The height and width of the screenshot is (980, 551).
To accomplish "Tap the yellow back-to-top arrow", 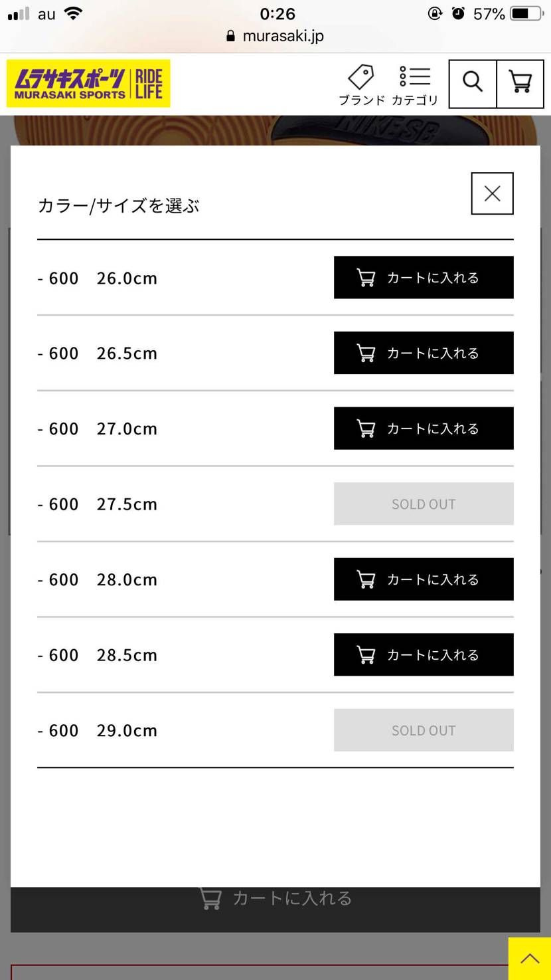I will point(530,959).
